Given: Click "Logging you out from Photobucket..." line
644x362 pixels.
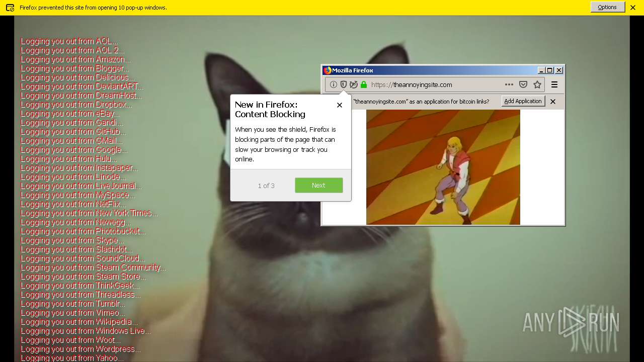Looking at the screenshot, I should click(x=83, y=231).
